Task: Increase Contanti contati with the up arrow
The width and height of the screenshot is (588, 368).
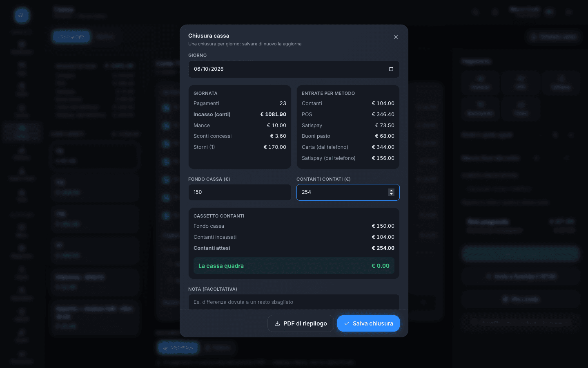Action: (391, 191)
